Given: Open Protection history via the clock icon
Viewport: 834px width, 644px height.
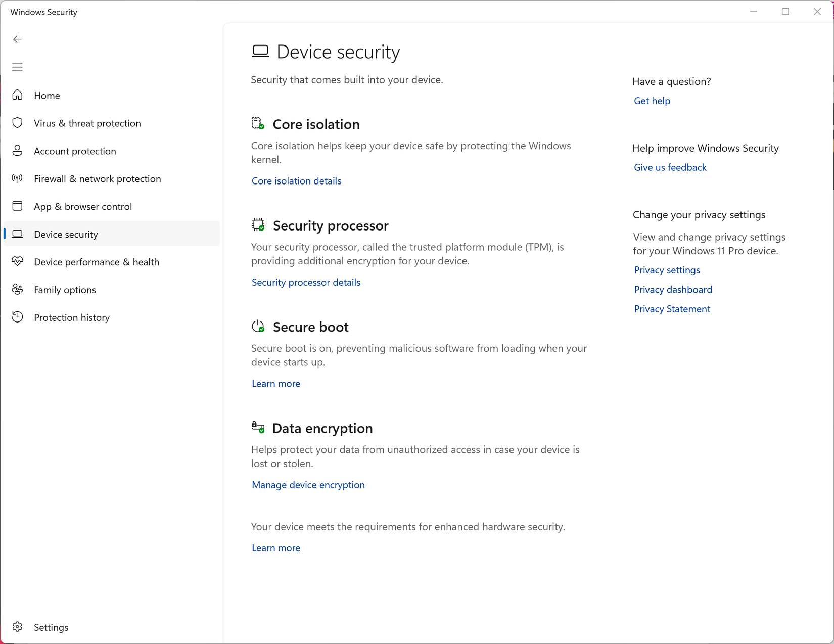Looking at the screenshot, I should pos(17,317).
